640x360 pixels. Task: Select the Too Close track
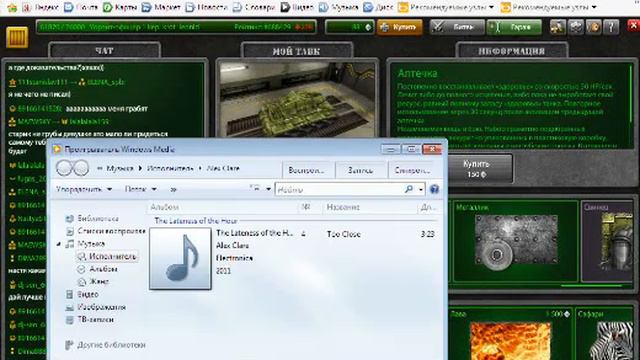(344, 234)
